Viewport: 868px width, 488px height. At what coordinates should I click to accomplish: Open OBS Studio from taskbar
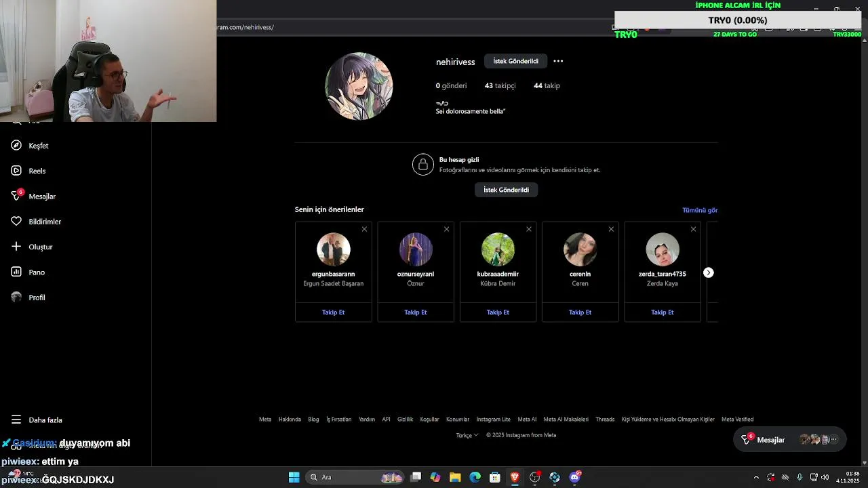coord(535,477)
